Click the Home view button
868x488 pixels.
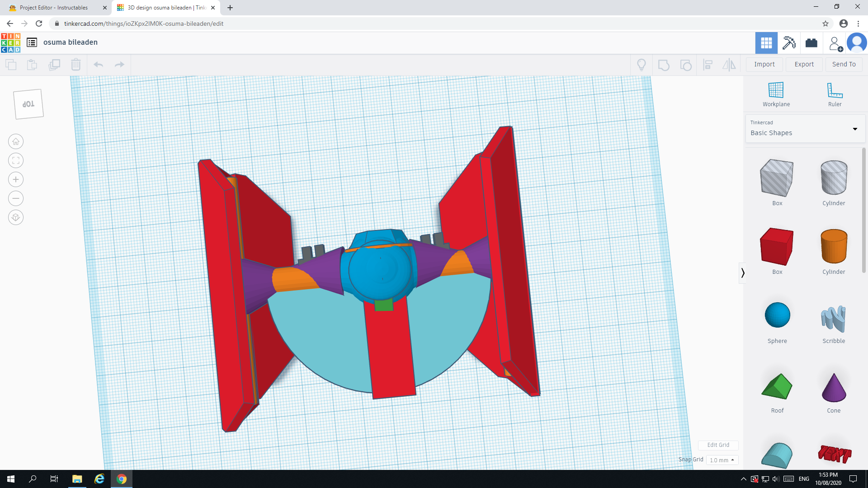(x=16, y=141)
